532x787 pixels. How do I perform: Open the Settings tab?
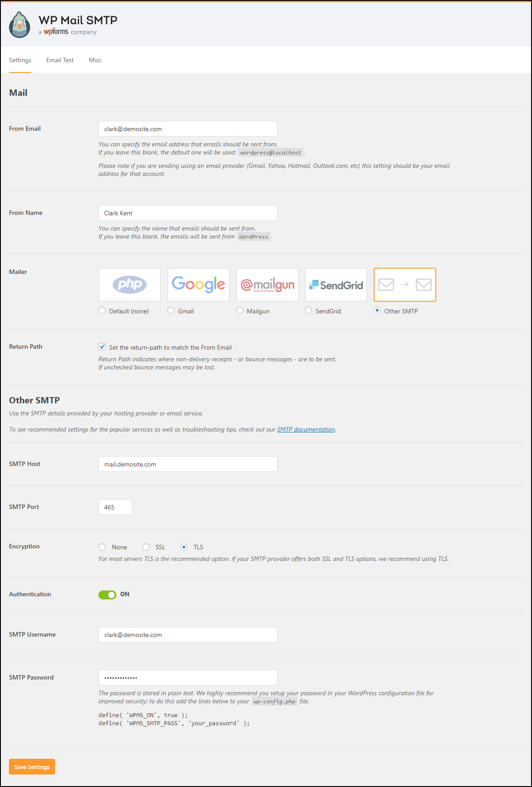pos(20,60)
